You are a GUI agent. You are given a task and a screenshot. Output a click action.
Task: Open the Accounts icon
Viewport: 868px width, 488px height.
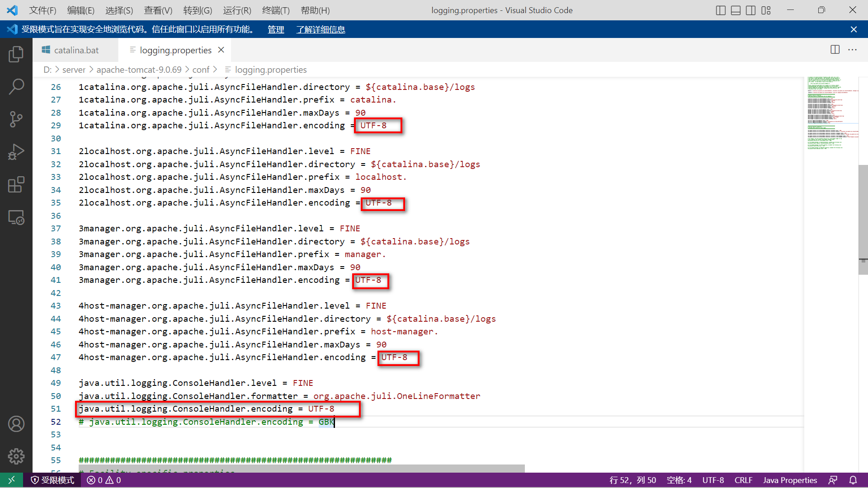click(16, 424)
